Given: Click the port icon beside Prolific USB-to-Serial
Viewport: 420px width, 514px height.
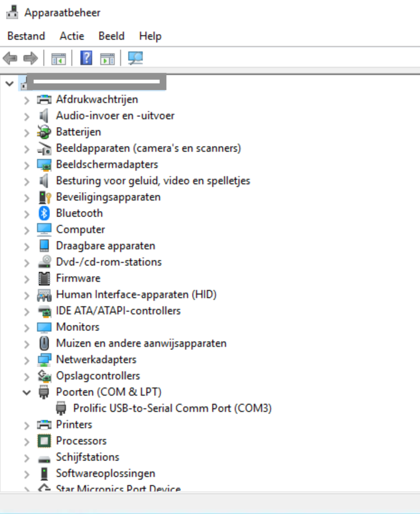Looking at the screenshot, I should point(61,408).
